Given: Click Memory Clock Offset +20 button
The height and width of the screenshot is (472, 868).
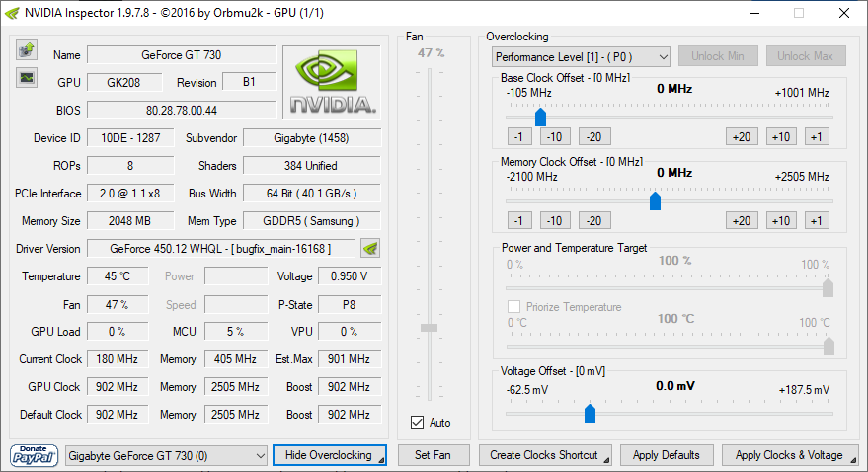Looking at the screenshot, I should pyautogui.click(x=742, y=221).
